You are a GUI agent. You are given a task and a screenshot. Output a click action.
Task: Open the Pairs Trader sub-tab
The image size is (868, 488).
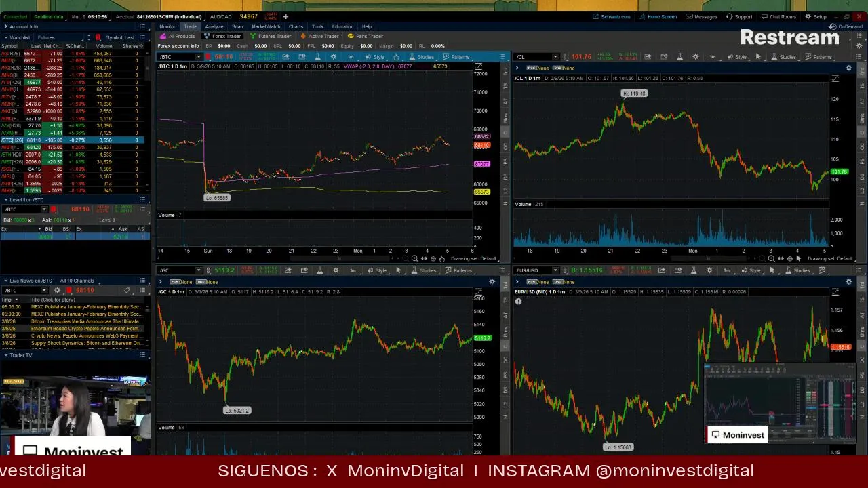(366, 36)
